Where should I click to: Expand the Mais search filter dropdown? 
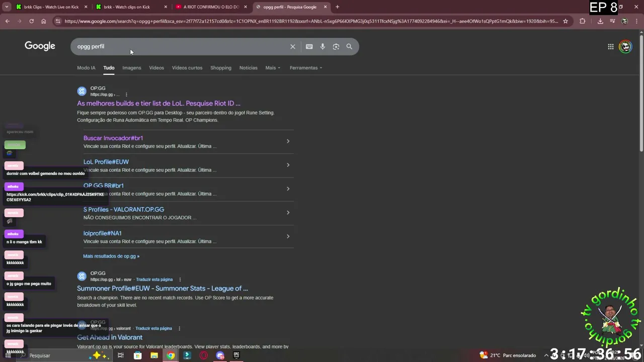[x=273, y=68]
